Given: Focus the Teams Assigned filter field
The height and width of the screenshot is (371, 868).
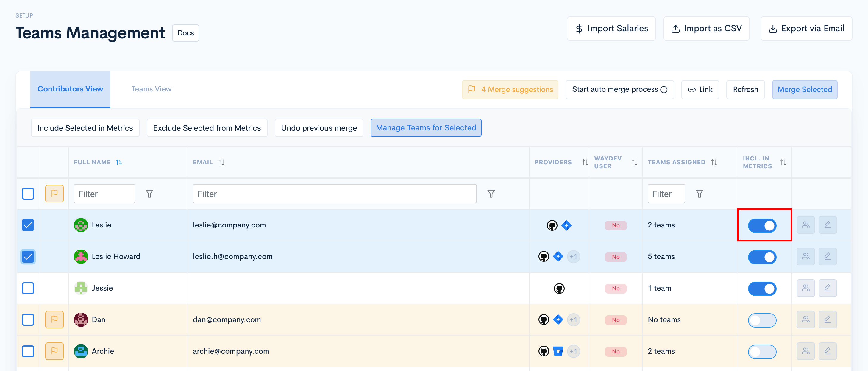Looking at the screenshot, I should (x=666, y=194).
